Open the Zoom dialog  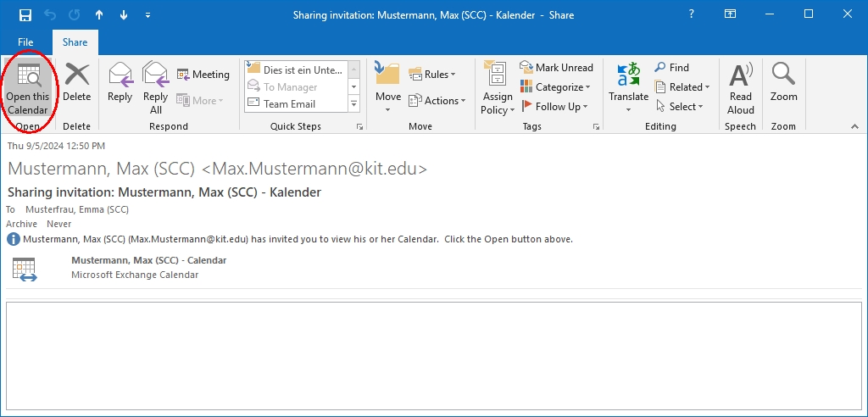(783, 83)
